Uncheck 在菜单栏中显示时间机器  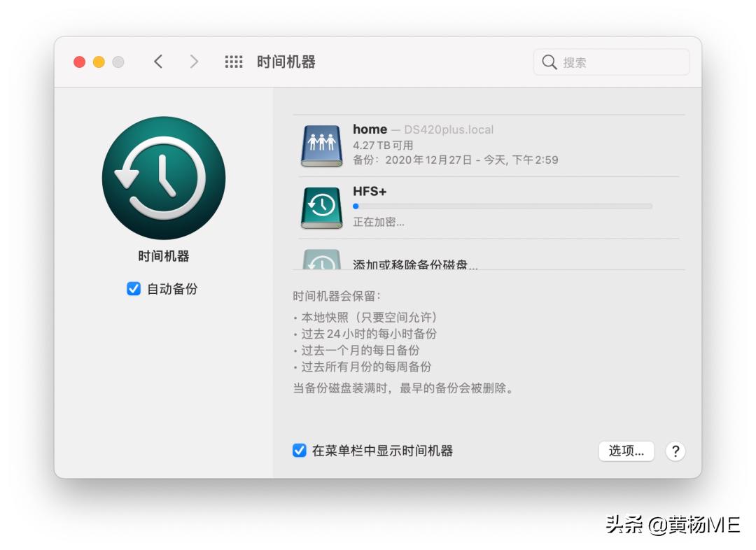[x=298, y=451]
